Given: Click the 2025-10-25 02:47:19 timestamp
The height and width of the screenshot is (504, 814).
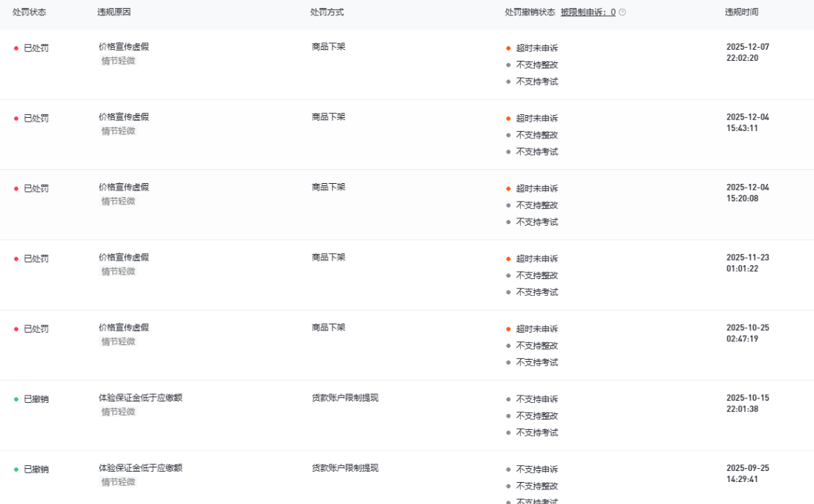Looking at the screenshot, I should [747, 333].
